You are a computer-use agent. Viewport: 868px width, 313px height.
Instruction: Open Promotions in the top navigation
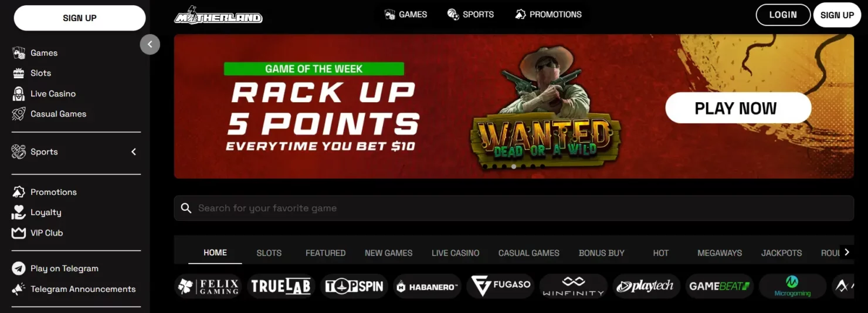(548, 15)
